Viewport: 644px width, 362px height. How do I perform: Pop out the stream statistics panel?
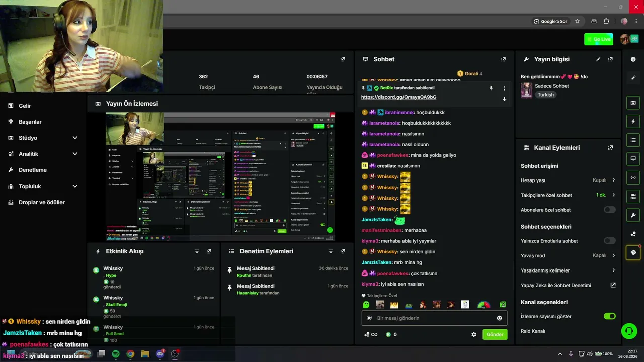pos(343,59)
